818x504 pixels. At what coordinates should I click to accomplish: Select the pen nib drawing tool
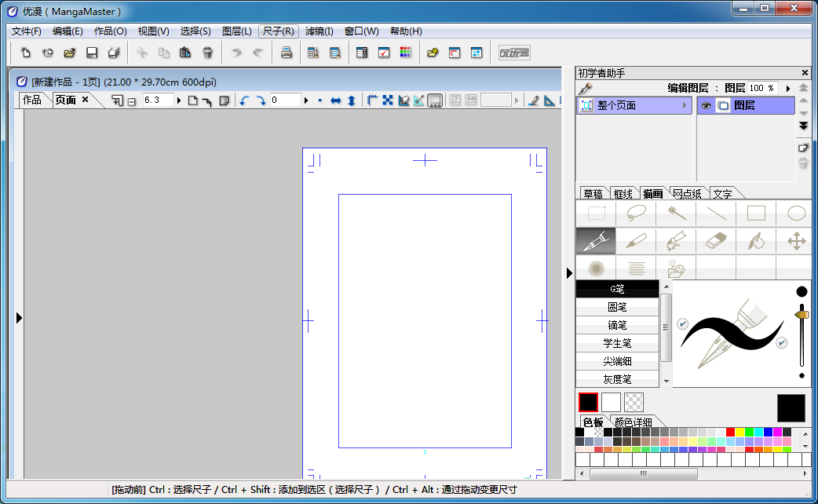coord(597,241)
